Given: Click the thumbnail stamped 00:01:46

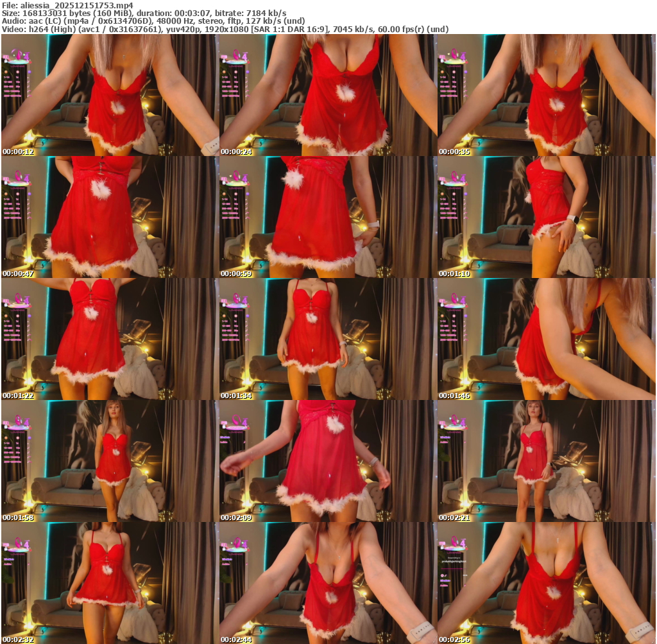Looking at the screenshot, I should (x=546, y=339).
